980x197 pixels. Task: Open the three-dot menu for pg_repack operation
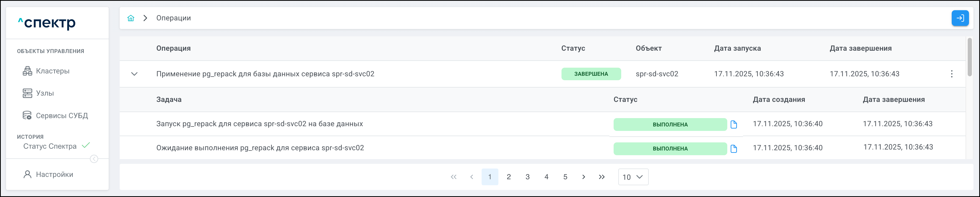pyautogui.click(x=951, y=74)
